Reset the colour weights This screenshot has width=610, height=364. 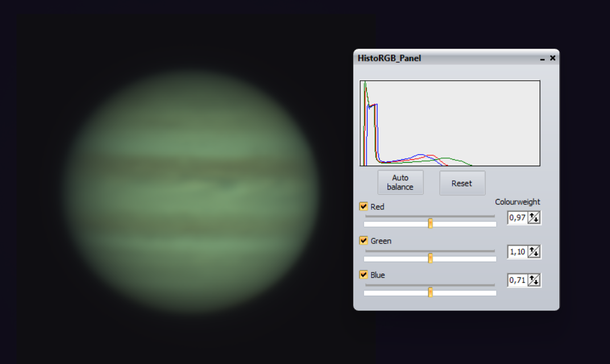pyautogui.click(x=462, y=183)
